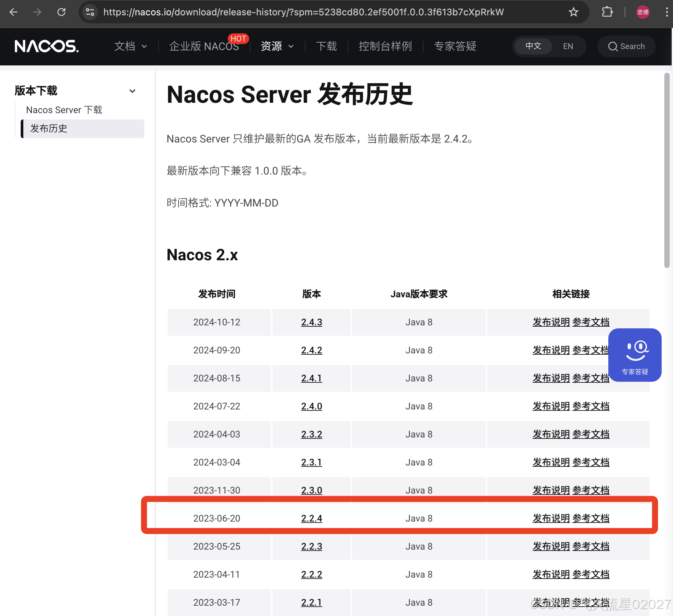Reload the page with the refresh icon
This screenshot has height=616, width=673.
click(x=61, y=12)
